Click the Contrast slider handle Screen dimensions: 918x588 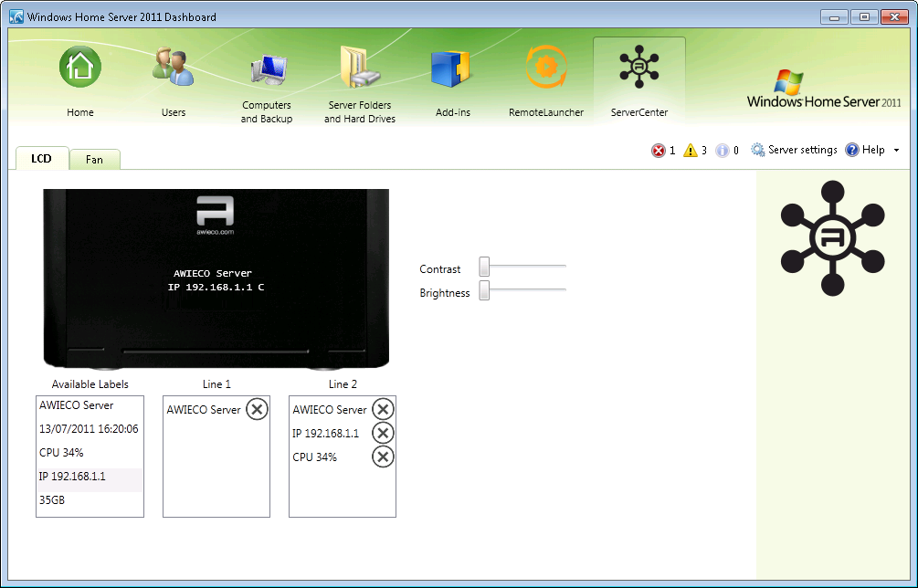click(484, 267)
